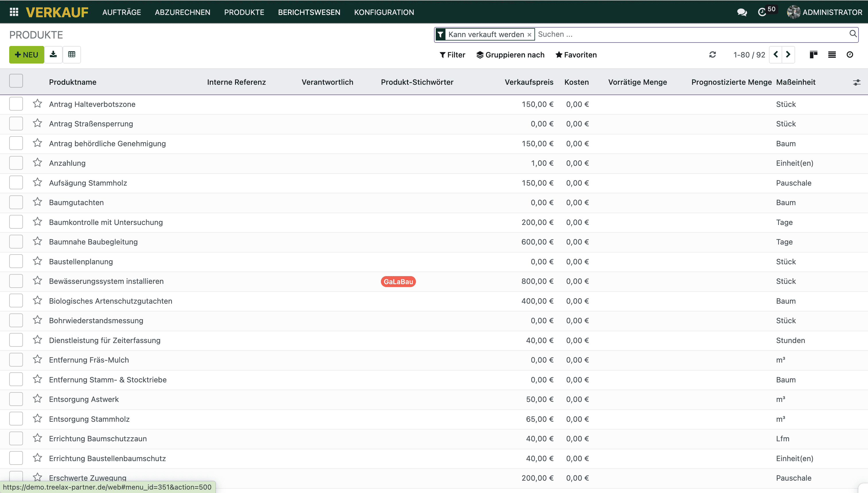Favorite the Anzahlung product star
The image size is (868, 493).
(38, 163)
